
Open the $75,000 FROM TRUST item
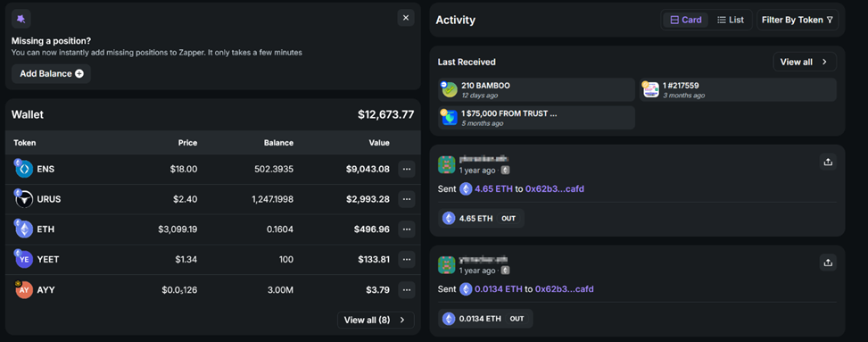536,118
